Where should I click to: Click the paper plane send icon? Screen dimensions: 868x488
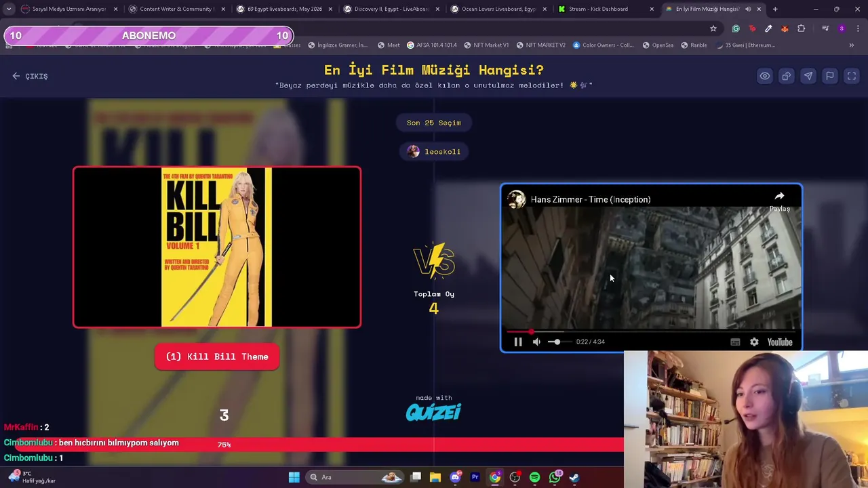(808, 76)
